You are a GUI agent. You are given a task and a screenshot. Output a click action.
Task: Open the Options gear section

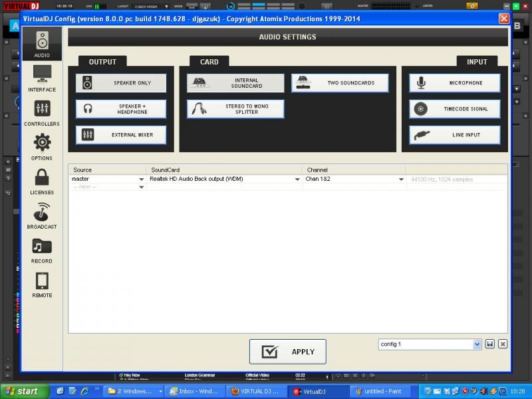pos(42,147)
